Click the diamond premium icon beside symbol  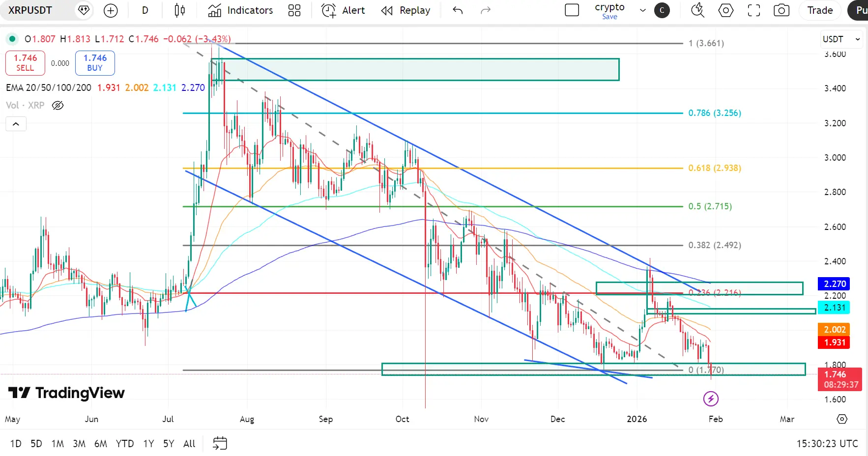tap(84, 10)
